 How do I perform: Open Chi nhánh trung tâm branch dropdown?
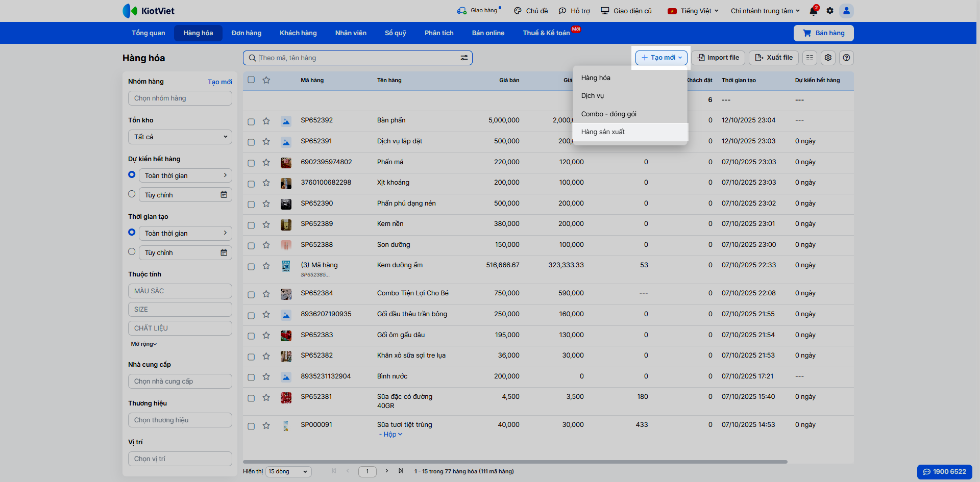[x=765, y=11]
